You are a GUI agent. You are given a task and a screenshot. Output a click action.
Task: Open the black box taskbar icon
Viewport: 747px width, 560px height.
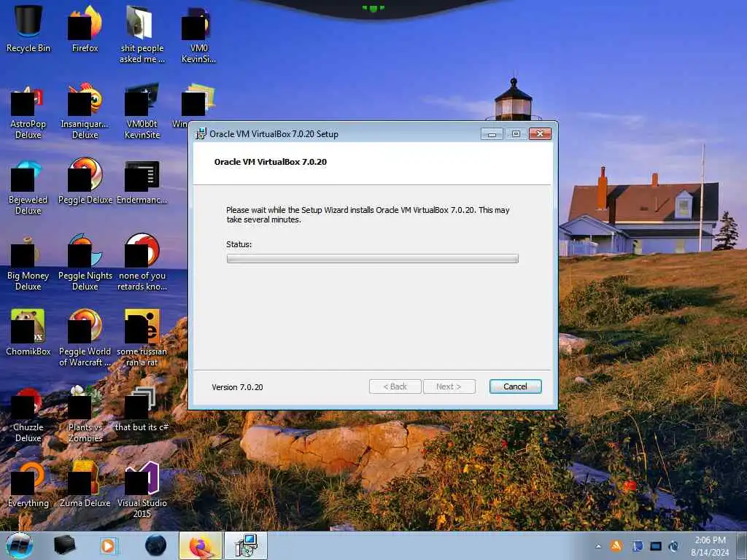(65, 545)
